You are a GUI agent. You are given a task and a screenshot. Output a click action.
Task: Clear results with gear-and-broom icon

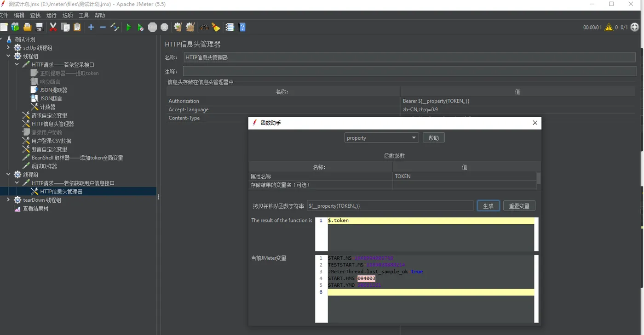[178, 27]
